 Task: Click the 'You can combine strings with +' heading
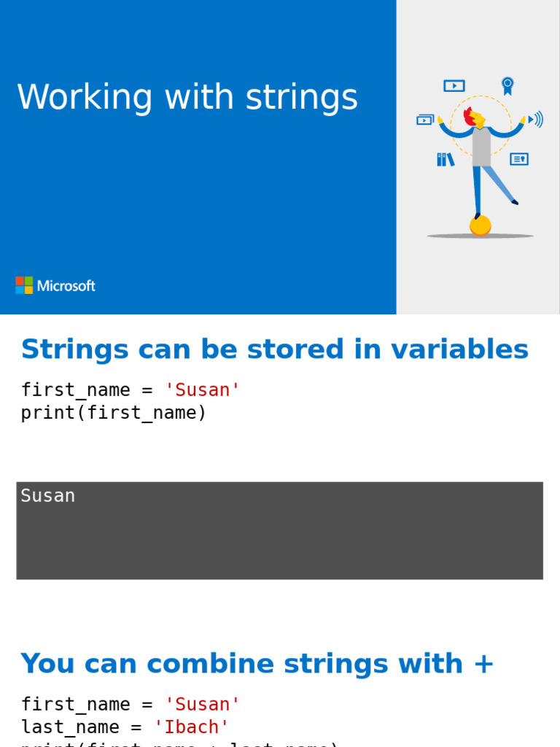click(x=257, y=664)
